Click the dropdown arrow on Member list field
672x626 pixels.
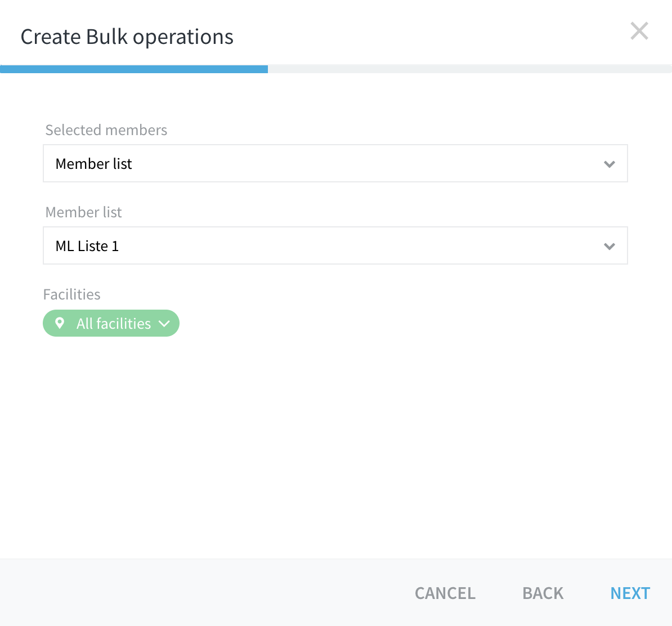point(610,164)
